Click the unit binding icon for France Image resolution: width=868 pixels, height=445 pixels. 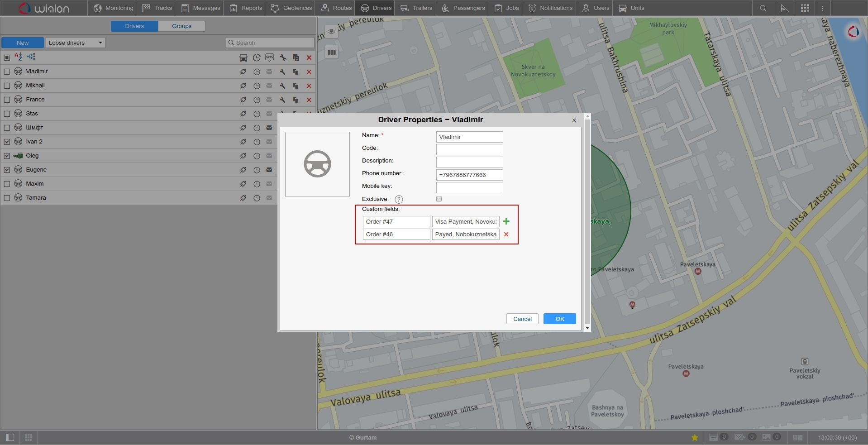243,100
